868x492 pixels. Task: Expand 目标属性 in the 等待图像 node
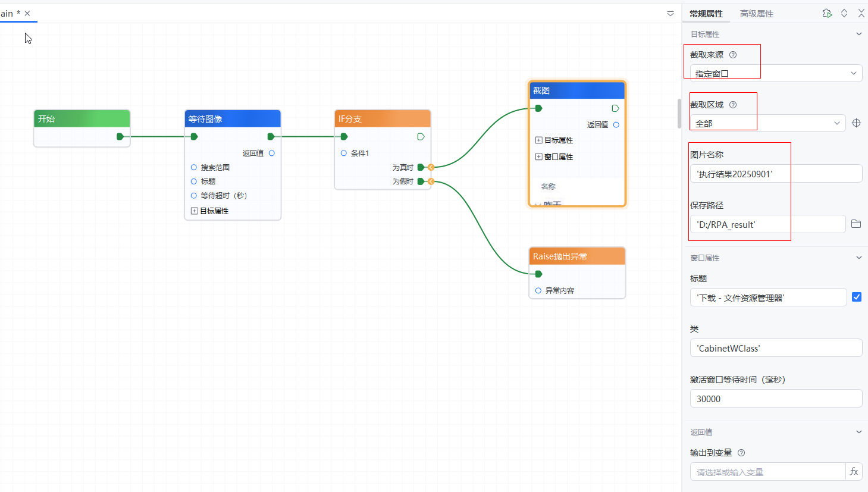[195, 211]
